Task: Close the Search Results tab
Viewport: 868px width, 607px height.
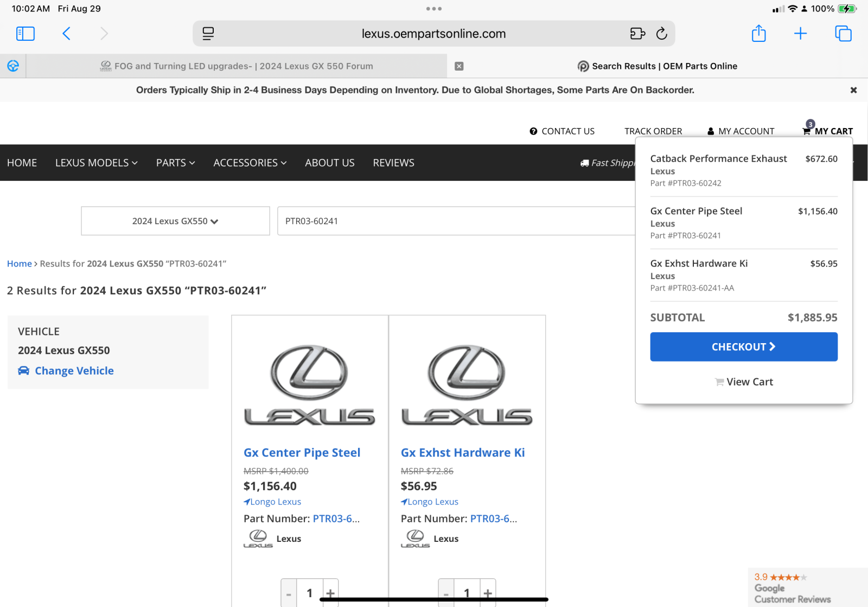Action: click(x=459, y=66)
